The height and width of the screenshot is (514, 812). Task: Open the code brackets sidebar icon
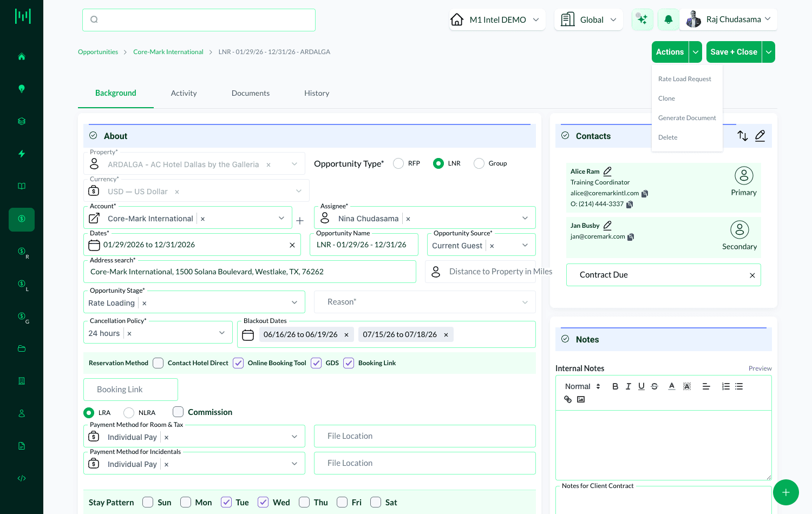22,478
